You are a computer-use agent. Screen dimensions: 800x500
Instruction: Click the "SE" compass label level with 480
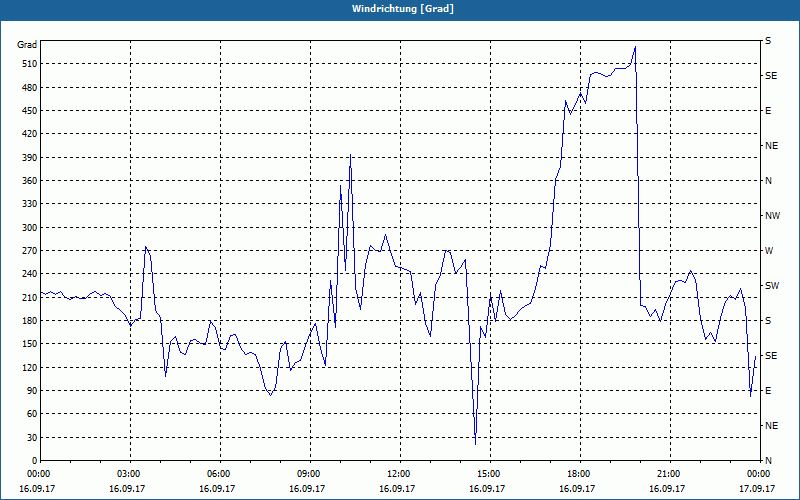point(771,76)
